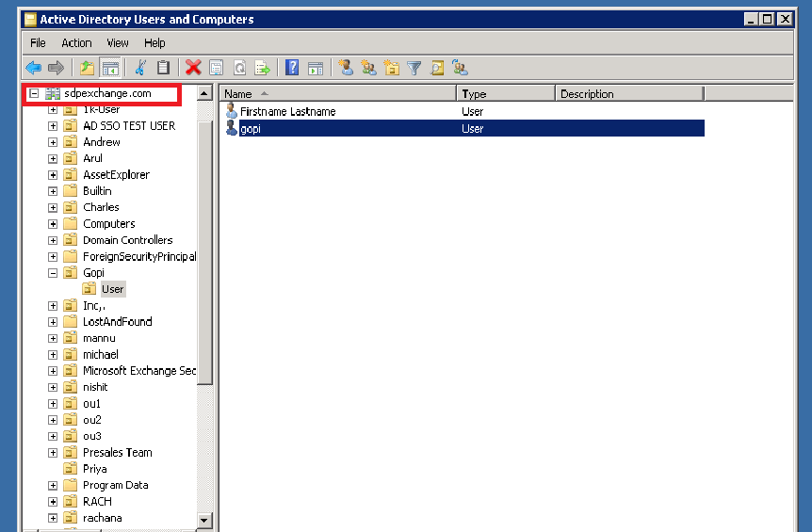Go back with the blue Back arrow

pyautogui.click(x=34, y=68)
